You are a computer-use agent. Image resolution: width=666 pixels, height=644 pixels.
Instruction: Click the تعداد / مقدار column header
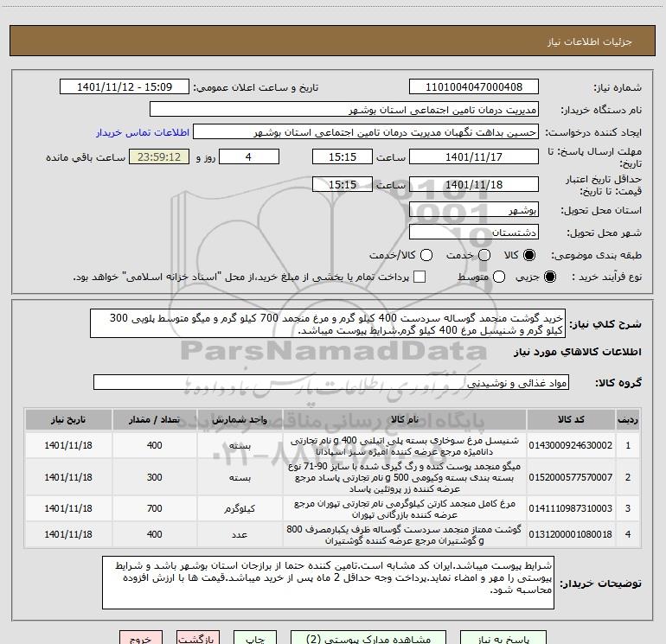(154, 419)
